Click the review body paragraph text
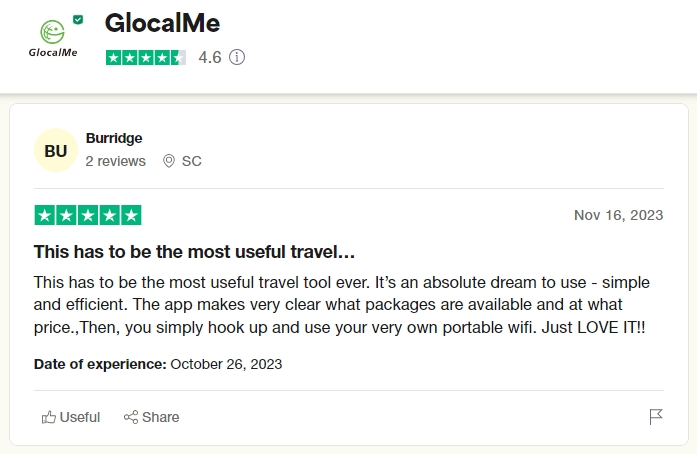697x454 pixels. click(x=340, y=304)
